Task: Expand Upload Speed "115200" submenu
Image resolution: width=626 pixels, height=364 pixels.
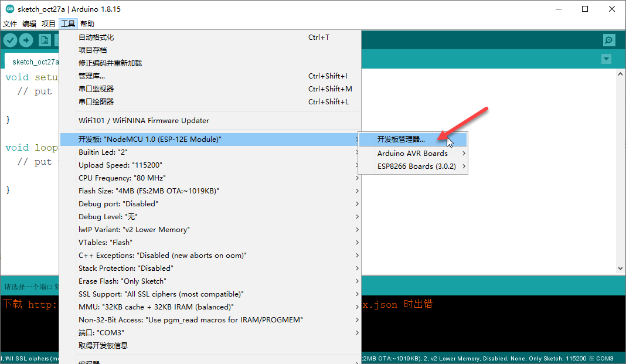Action: click(210, 165)
